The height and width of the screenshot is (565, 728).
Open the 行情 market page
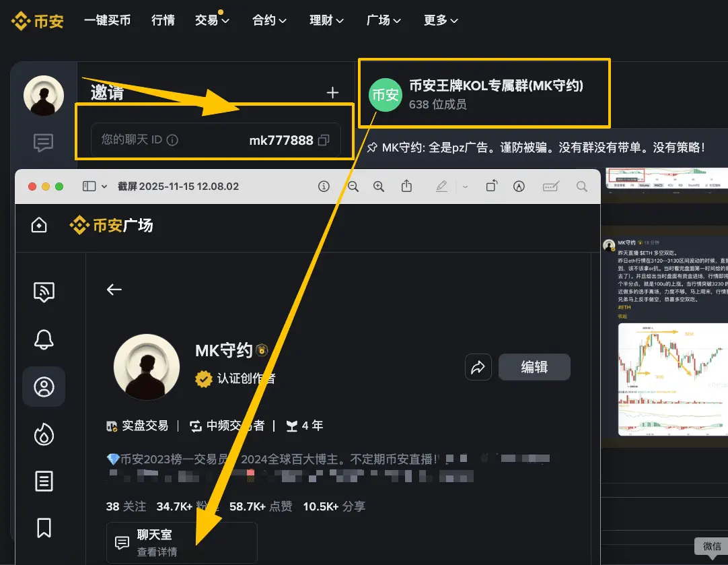(x=163, y=20)
